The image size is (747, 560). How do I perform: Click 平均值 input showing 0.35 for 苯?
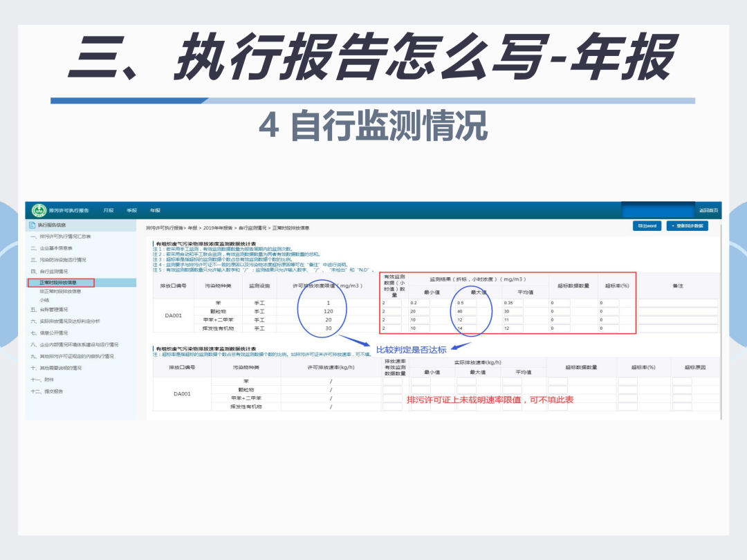point(513,303)
